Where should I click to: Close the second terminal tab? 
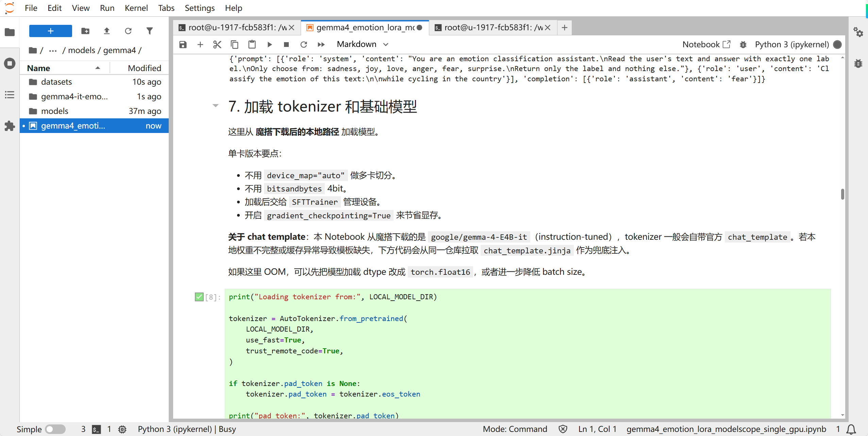548,28
